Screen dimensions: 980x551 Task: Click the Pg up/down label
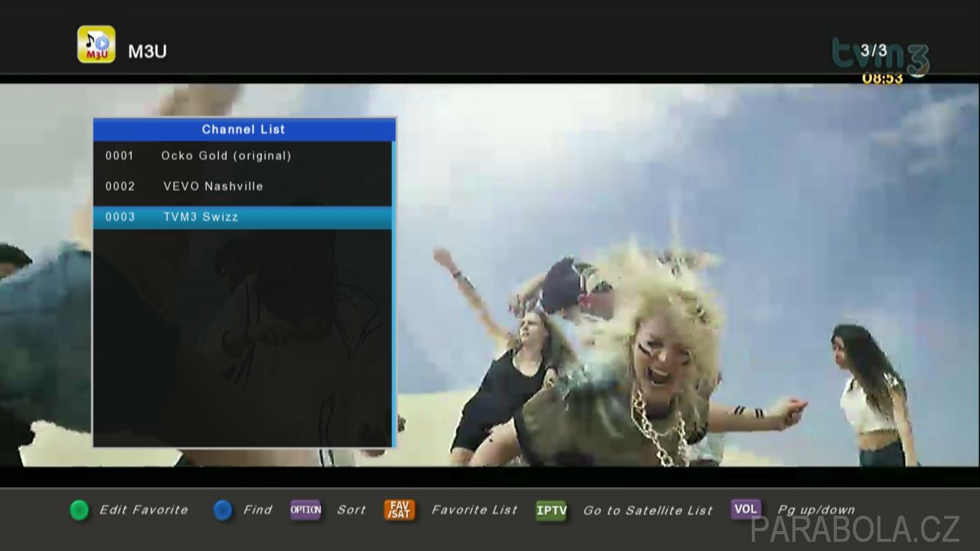click(816, 510)
